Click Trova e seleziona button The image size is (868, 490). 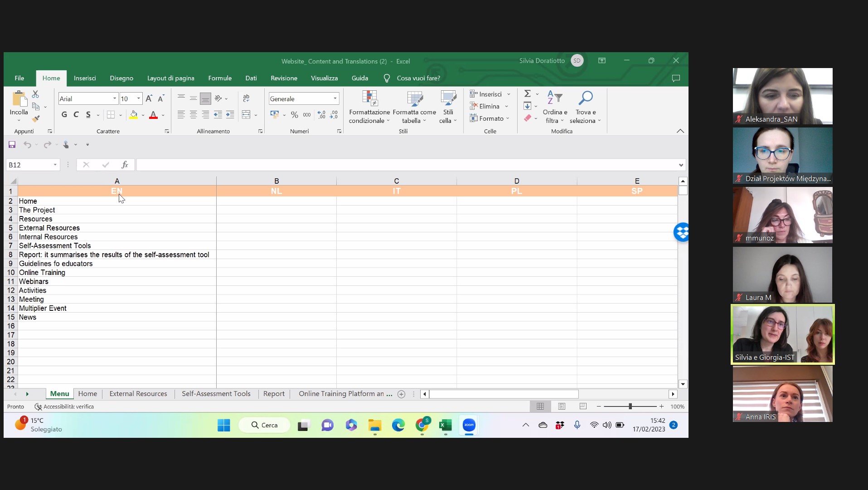pos(585,107)
